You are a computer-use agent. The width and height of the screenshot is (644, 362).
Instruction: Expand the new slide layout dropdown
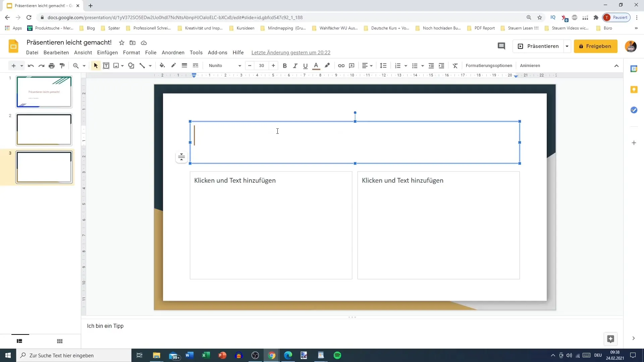click(21, 66)
